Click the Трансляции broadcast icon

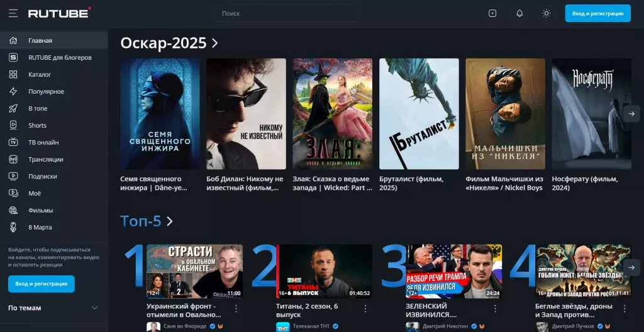13,160
